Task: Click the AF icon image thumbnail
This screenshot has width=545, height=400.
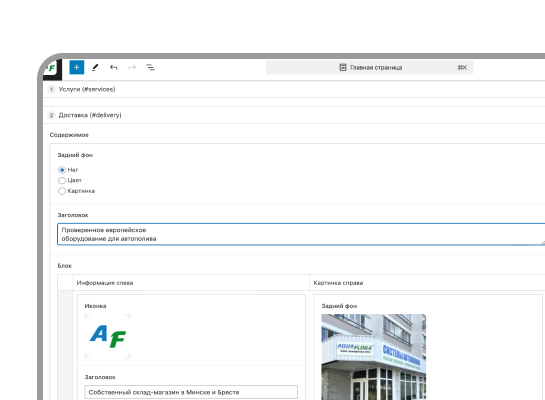Action: (x=108, y=336)
